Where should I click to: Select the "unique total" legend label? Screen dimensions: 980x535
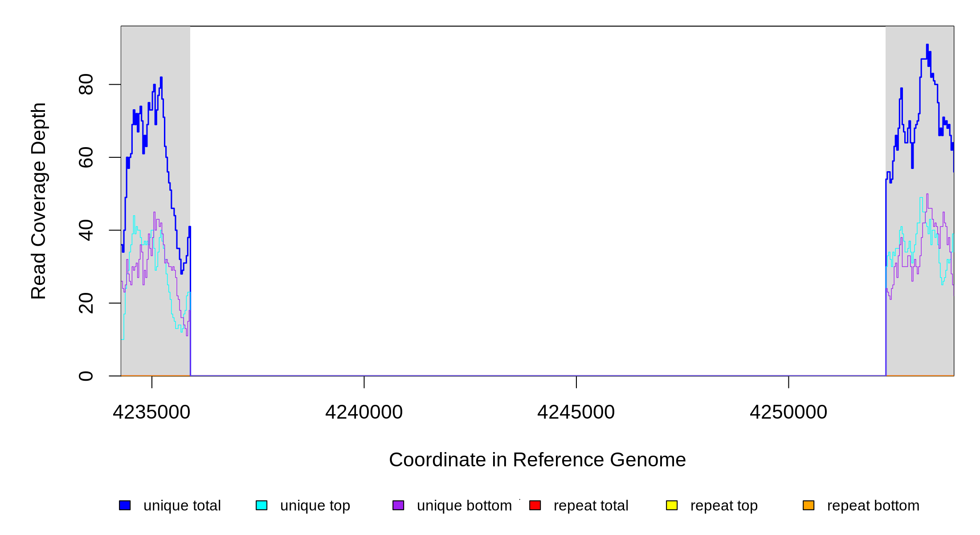(x=182, y=506)
